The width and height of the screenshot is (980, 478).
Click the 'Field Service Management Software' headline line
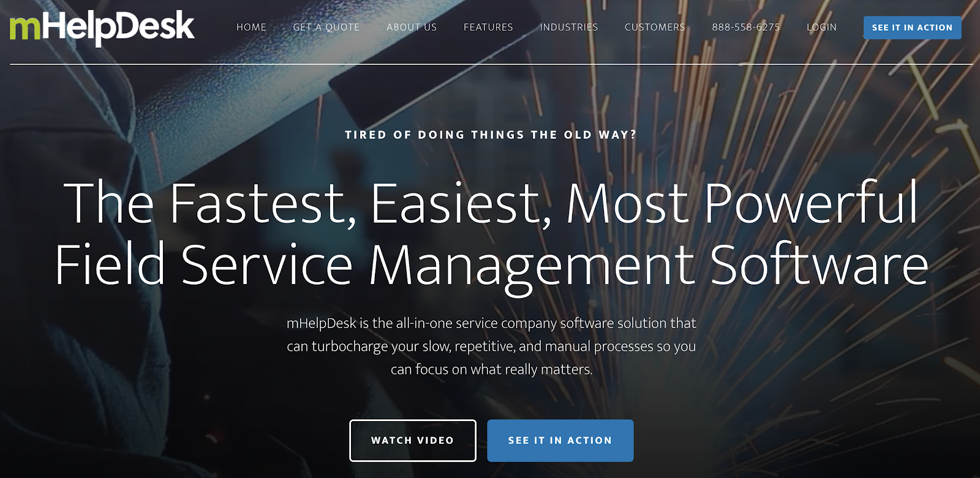tap(491, 265)
